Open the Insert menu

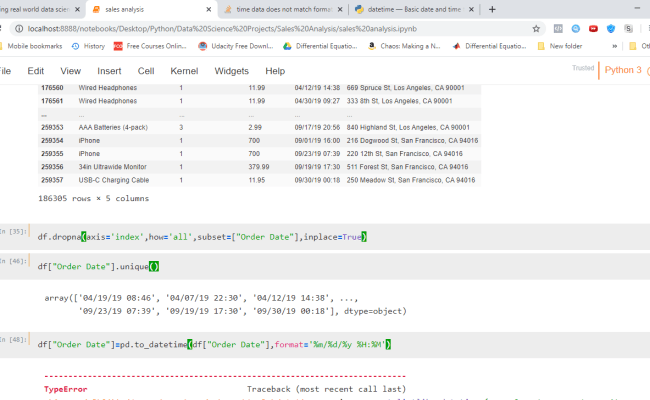point(109,71)
